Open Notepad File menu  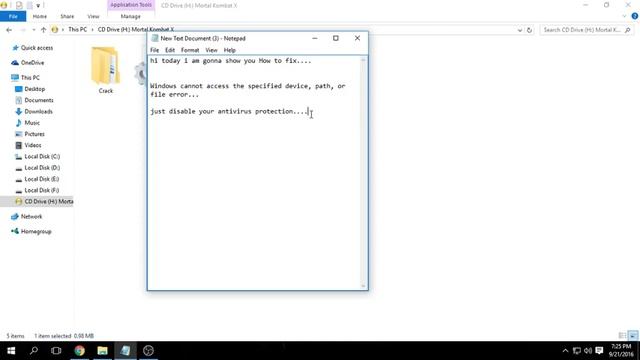(x=154, y=50)
